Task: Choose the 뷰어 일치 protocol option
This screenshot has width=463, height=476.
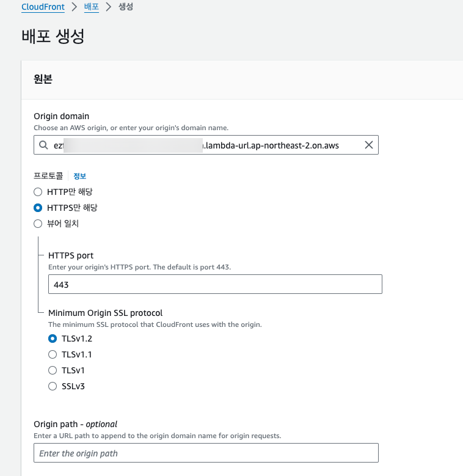Action: 38,224
